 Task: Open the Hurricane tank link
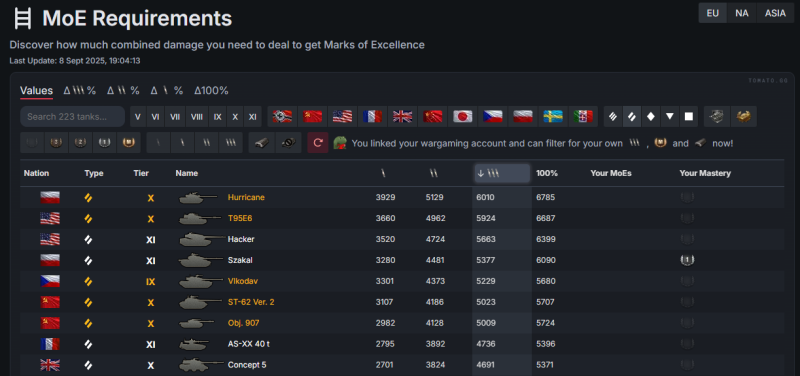pos(246,197)
